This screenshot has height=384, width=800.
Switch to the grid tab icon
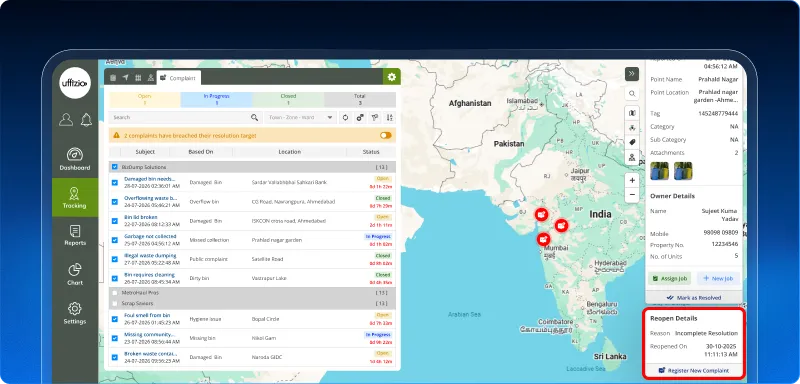point(138,78)
